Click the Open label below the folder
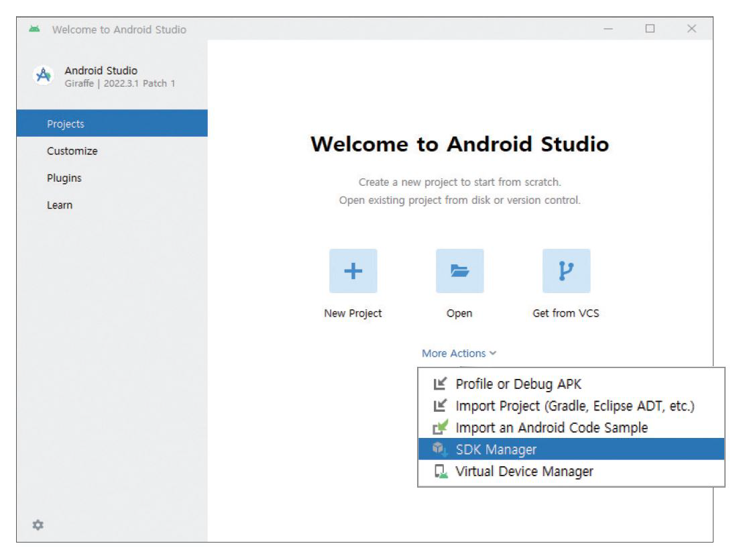The image size is (743, 560). pos(459,313)
